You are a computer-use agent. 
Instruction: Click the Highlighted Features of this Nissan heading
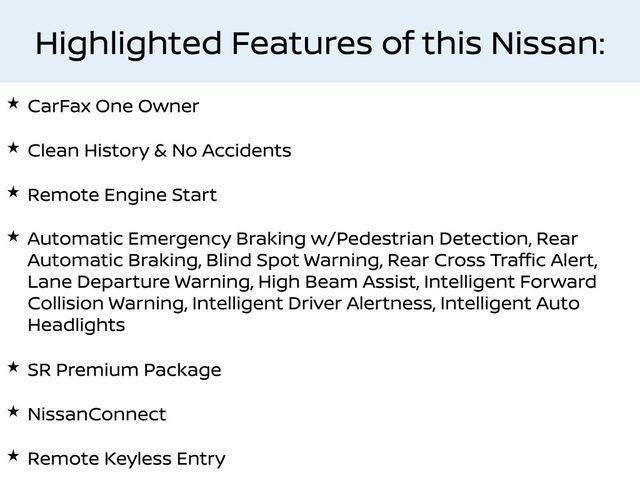pyautogui.click(x=320, y=43)
